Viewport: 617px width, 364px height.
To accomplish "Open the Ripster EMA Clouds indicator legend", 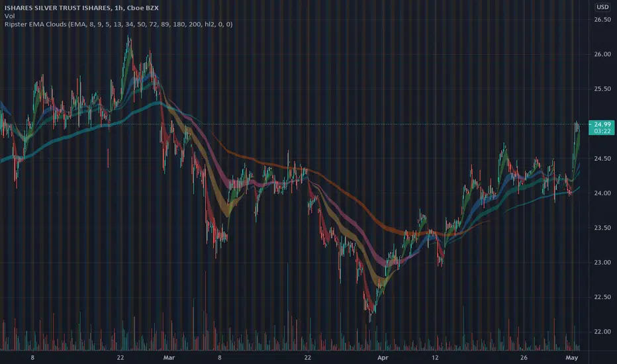I will (x=119, y=24).
